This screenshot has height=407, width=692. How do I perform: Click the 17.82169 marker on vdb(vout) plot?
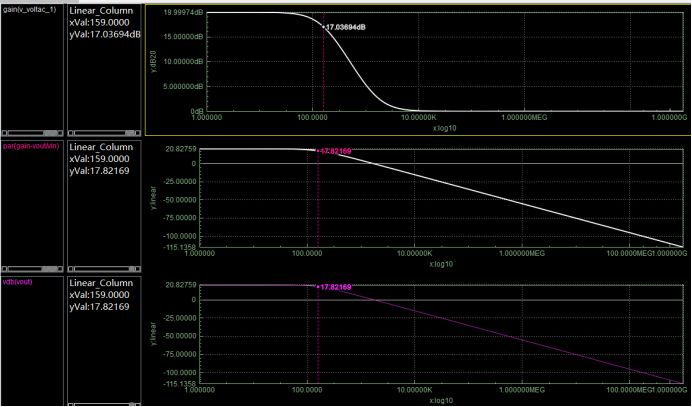(335, 287)
